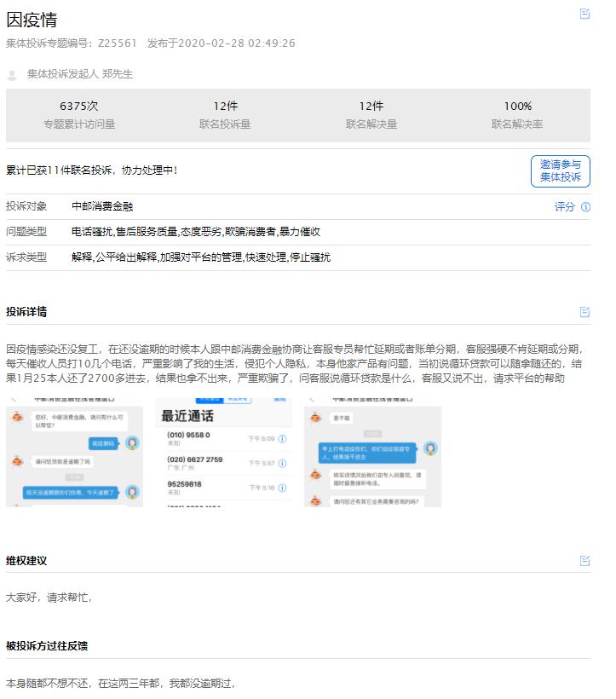The width and height of the screenshot is (616, 699).
Task: Open the first chat screenshot thumbnail
Action: [74, 453]
